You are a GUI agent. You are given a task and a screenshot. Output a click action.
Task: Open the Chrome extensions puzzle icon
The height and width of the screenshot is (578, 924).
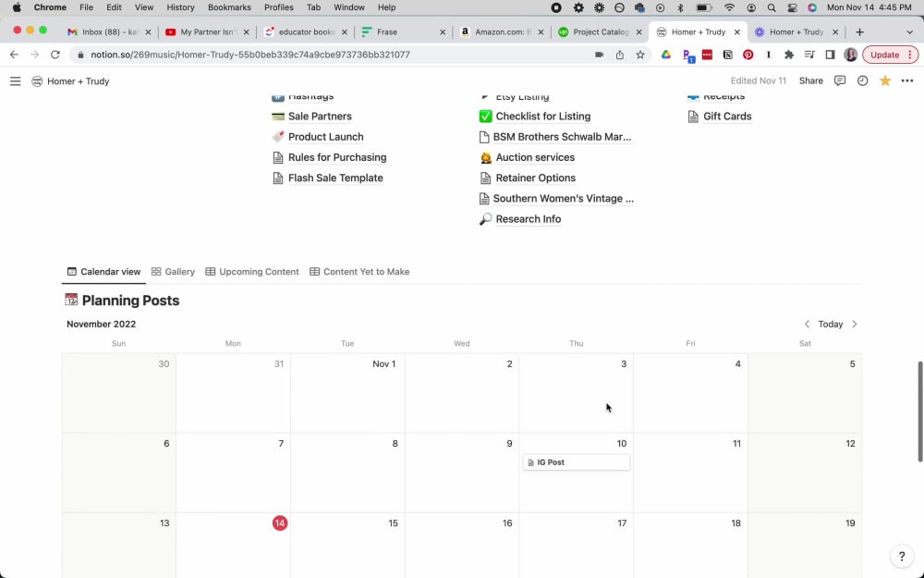pyautogui.click(x=789, y=55)
